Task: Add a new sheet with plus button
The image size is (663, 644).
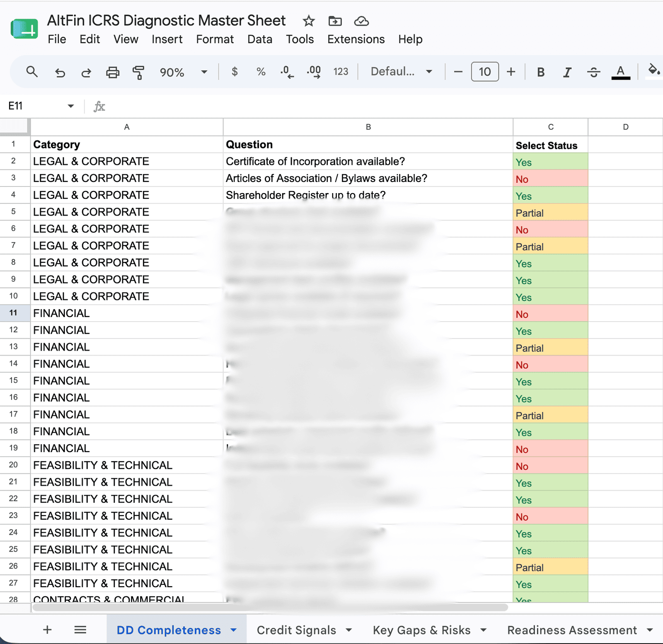Action: (47, 630)
